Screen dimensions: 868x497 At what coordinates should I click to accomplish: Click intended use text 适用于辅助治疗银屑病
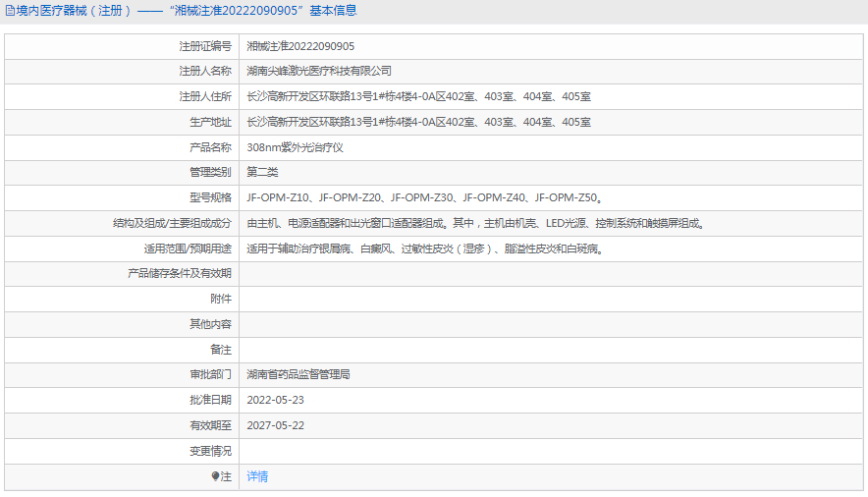coord(424,249)
